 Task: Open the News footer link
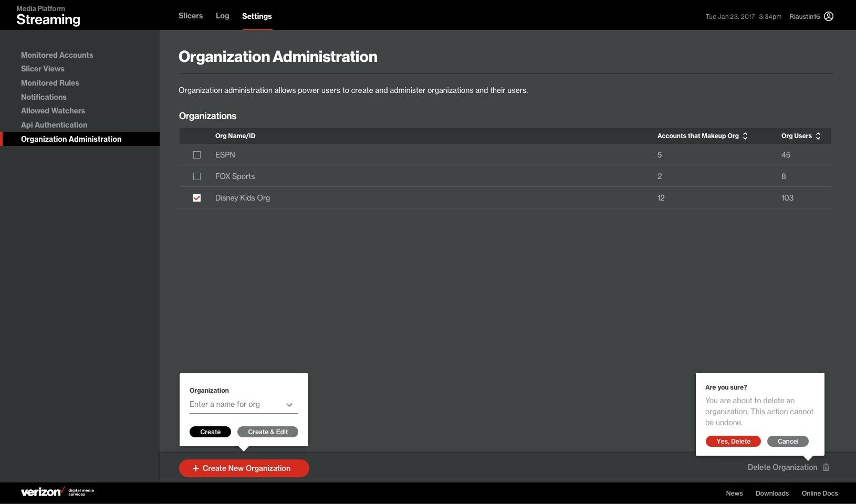pos(734,493)
